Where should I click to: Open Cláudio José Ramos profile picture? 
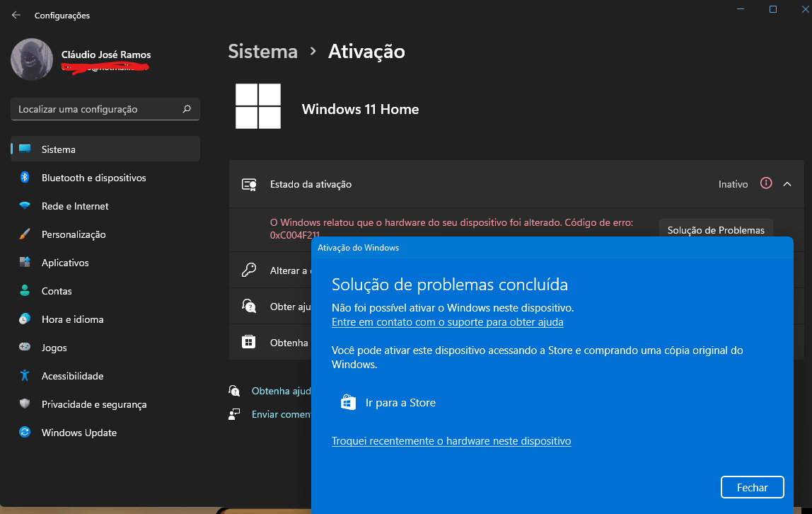click(x=32, y=59)
